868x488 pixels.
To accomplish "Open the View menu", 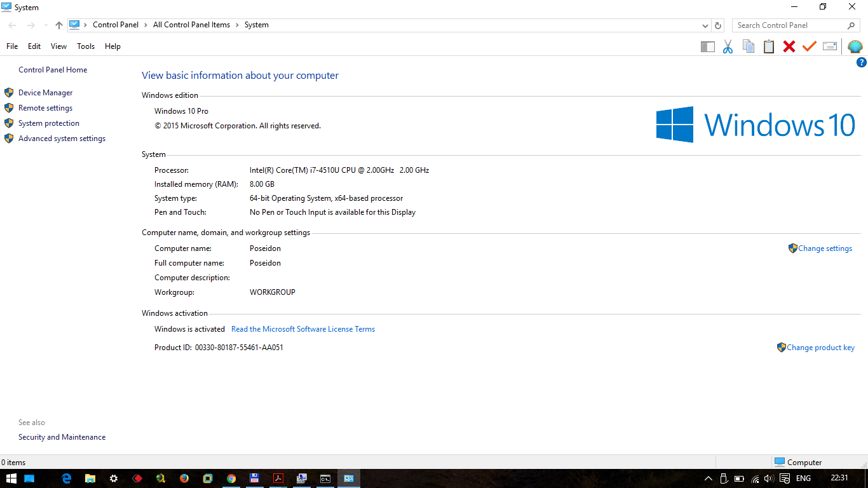I will point(58,46).
